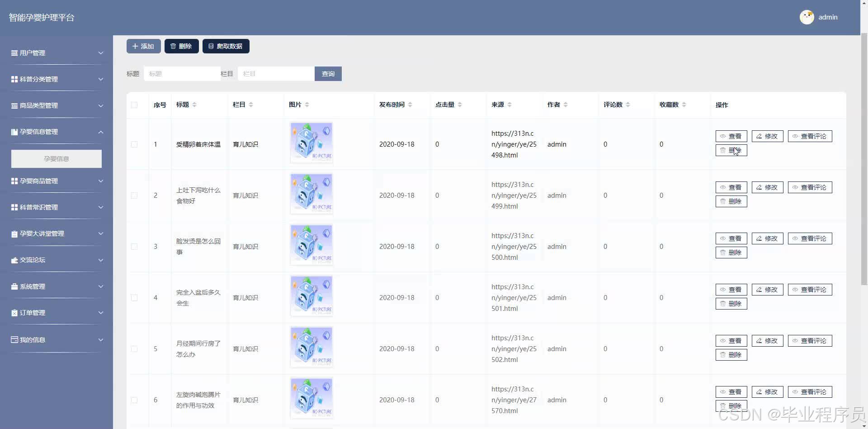Click the 查询 search button
The image size is (868, 429).
[328, 74]
